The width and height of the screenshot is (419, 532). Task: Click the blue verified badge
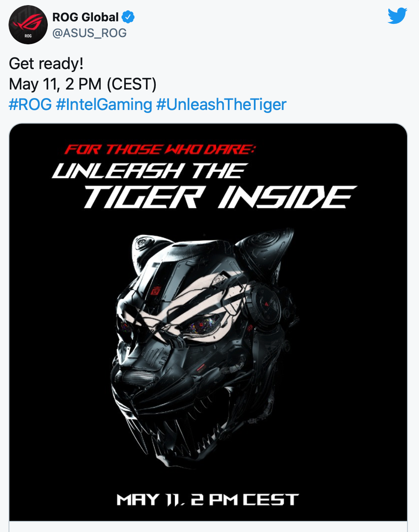(x=128, y=17)
